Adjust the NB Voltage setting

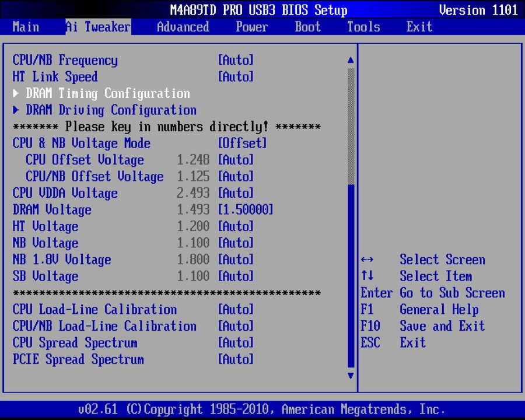(236, 243)
